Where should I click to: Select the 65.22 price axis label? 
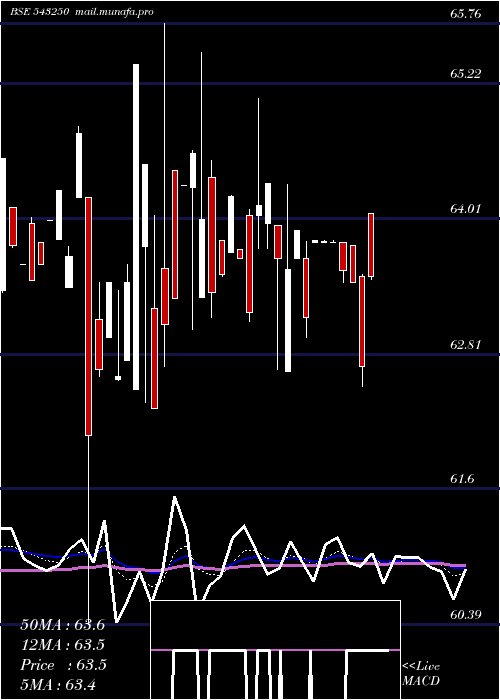pos(466,74)
